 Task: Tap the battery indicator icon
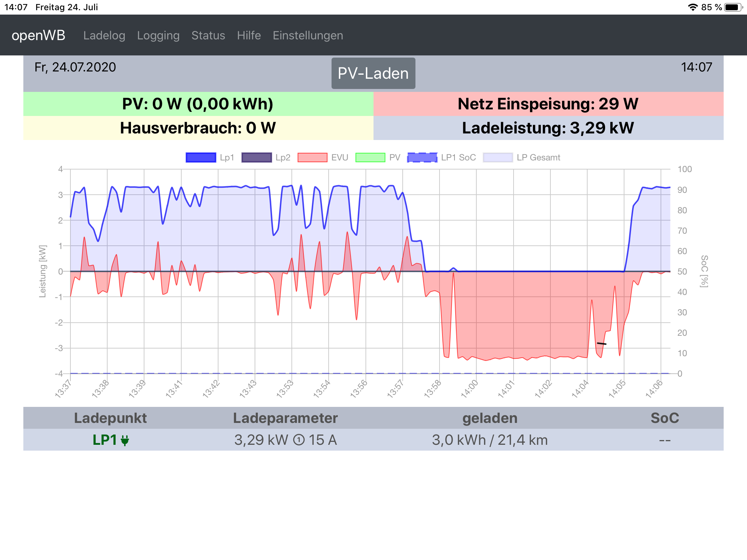tap(733, 7)
